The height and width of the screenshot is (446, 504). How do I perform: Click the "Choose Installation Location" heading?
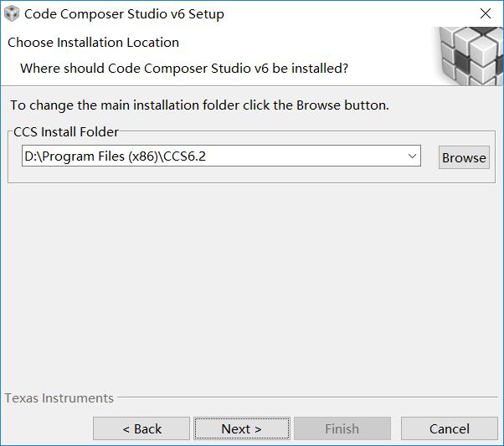[93, 43]
